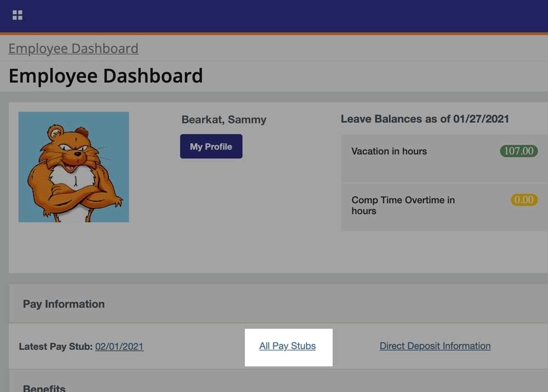Click Sammy Bearkat's profile photo
The height and width of the screenshot is (392, 548).
pyautogui.click(x=73, y=167)
